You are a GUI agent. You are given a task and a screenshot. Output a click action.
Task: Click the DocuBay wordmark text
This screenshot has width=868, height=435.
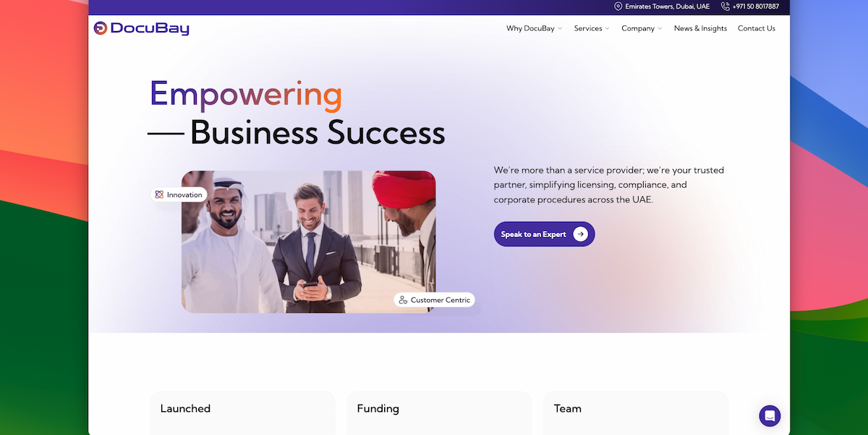[x=150, y=28]
